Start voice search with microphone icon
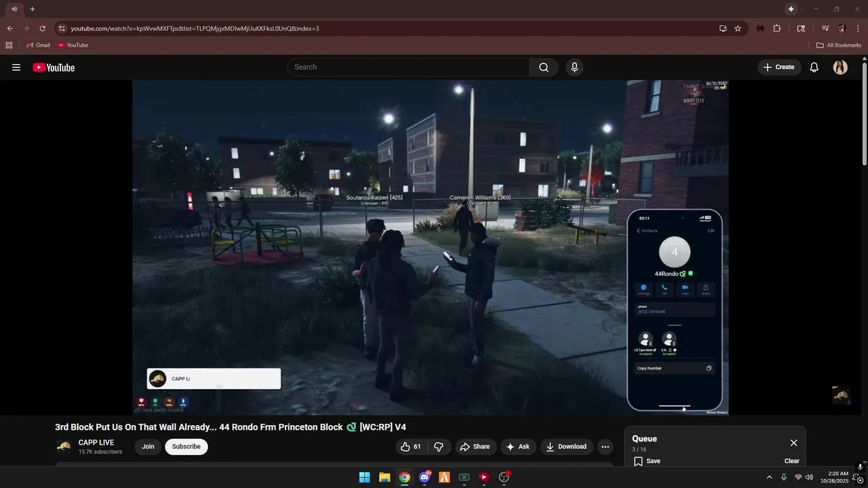The image size is (868, 488). 574,67
